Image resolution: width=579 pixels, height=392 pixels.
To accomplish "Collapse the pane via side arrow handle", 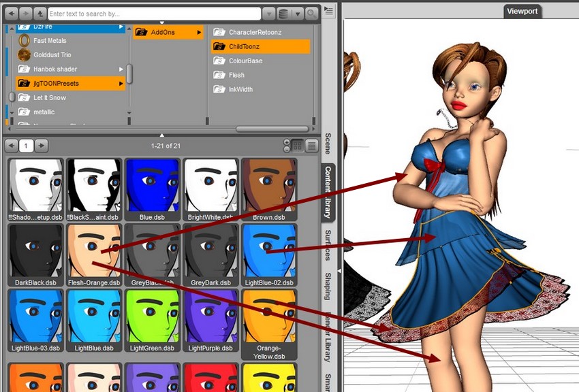I will click(x=339, y=271).
